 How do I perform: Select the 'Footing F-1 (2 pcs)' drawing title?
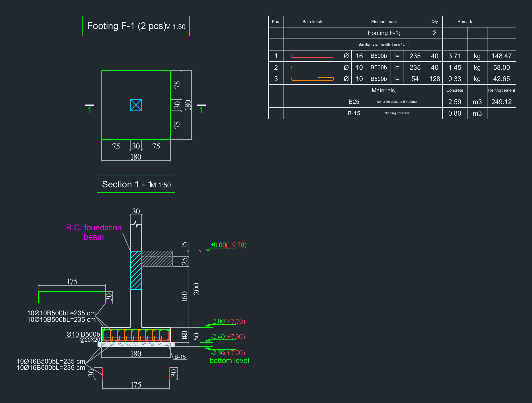click(x=127, y=26)
